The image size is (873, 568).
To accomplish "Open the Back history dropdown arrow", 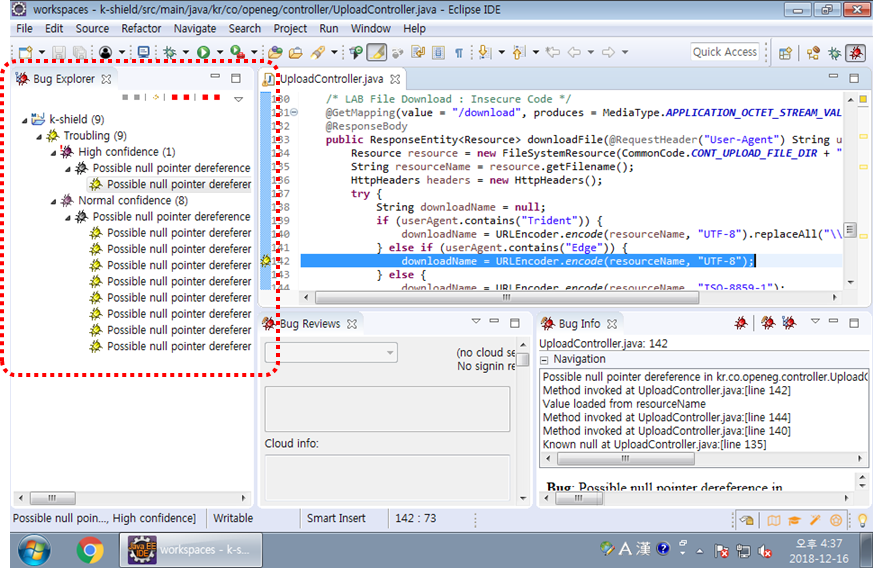I will 591,53.
